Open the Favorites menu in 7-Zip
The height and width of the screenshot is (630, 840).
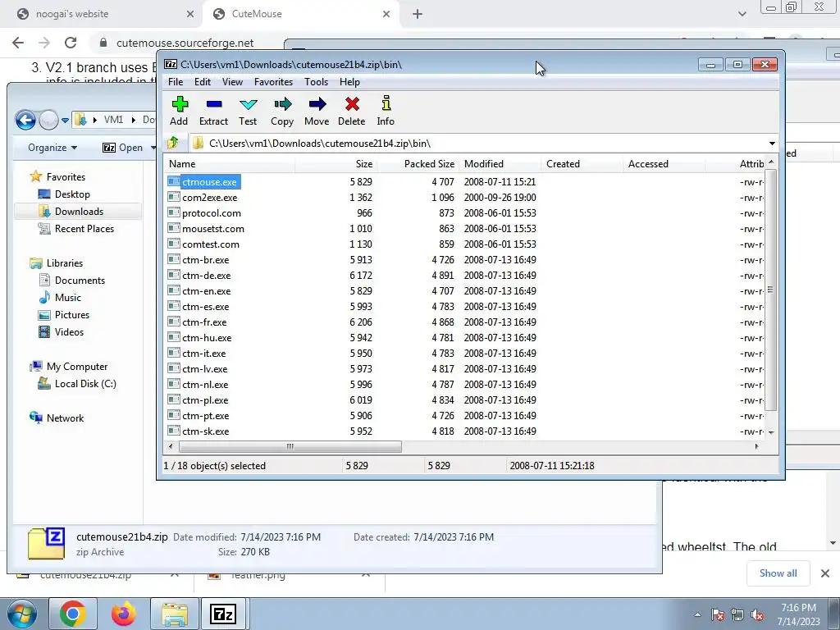pyautogui.click(x=273, y=82)
